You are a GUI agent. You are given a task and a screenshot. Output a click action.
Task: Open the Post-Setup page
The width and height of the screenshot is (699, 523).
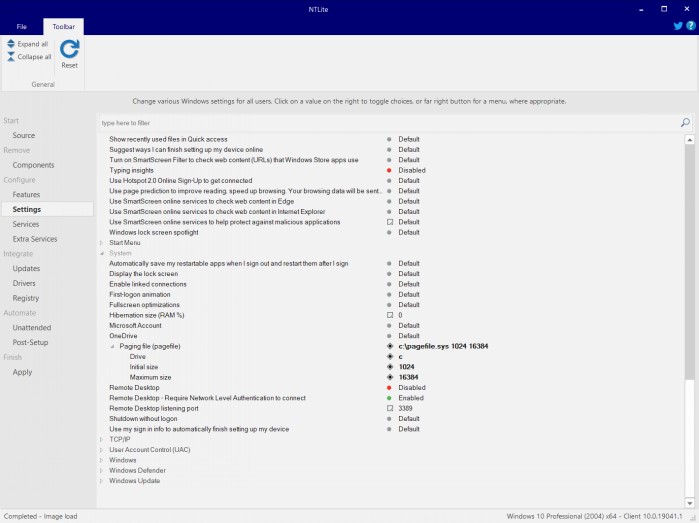[x=30, y=342]
